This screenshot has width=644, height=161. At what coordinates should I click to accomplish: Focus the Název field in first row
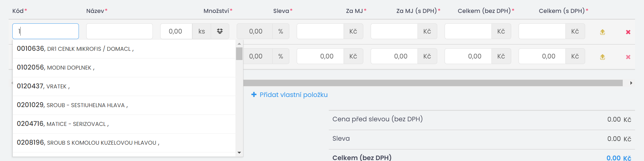coord(120,31)
